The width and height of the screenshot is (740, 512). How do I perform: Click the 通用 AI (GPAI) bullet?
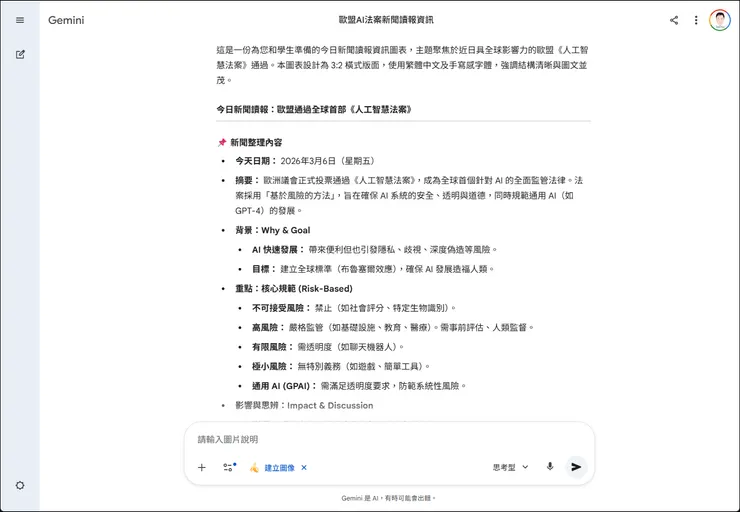pyautogui.click(x=359, y=386)
